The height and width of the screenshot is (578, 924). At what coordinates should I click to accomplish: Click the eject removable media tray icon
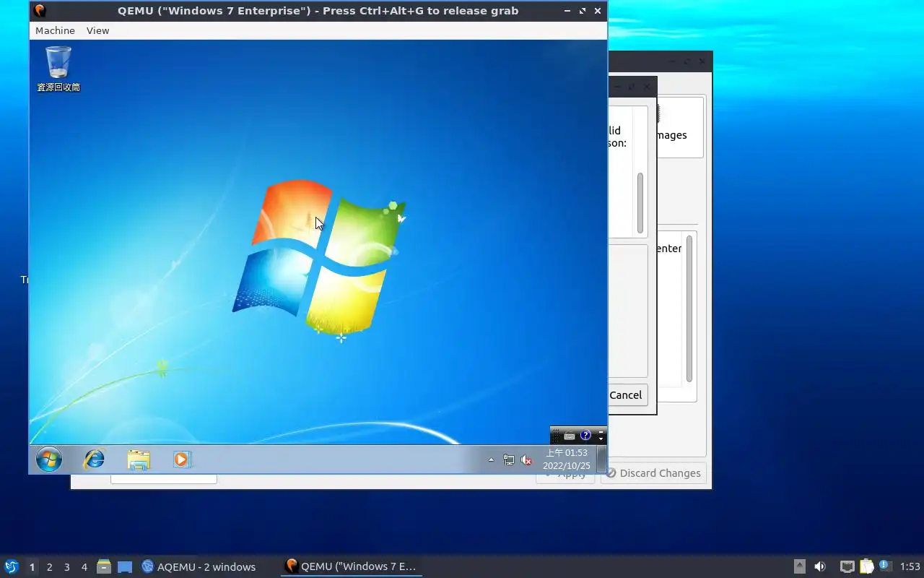coord(799,567)
